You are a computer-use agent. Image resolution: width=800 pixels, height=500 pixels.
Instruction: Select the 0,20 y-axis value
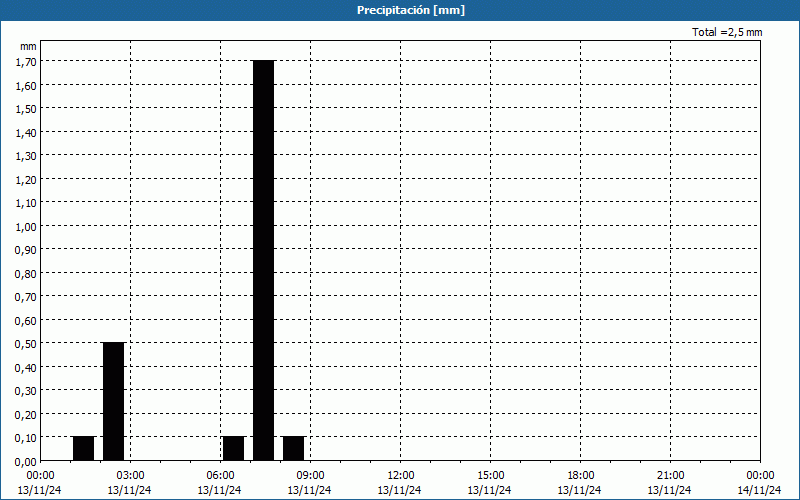(x=26, y=415)
